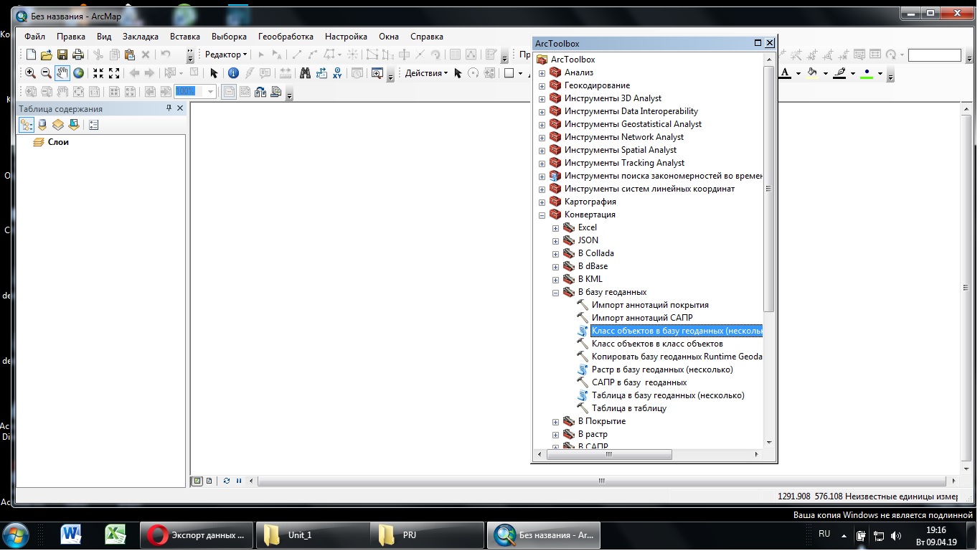The width and height of the screenshot is (980, 551).
Task: Switch to Data View at map bottom
Action: (x=197, y=481)
